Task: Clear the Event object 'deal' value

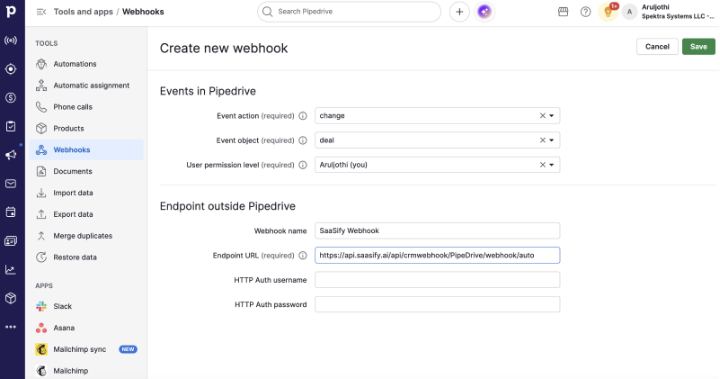Action: tap(542, 140)
